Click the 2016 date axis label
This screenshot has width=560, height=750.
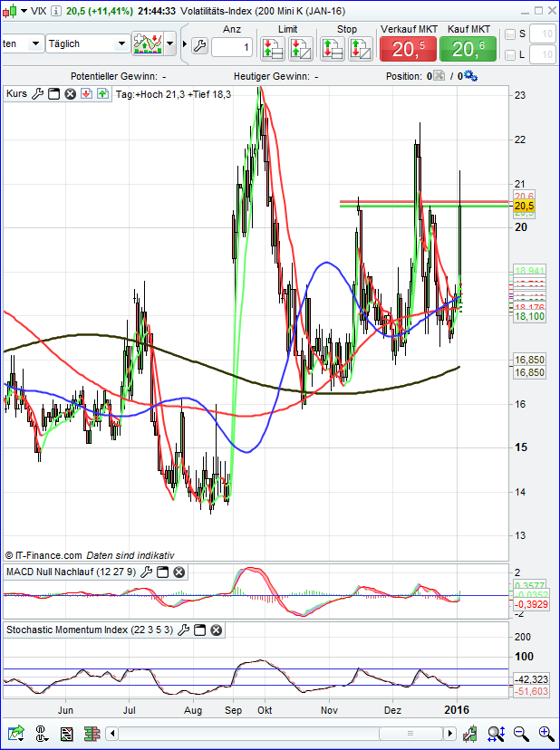click(x=455, y=710)
